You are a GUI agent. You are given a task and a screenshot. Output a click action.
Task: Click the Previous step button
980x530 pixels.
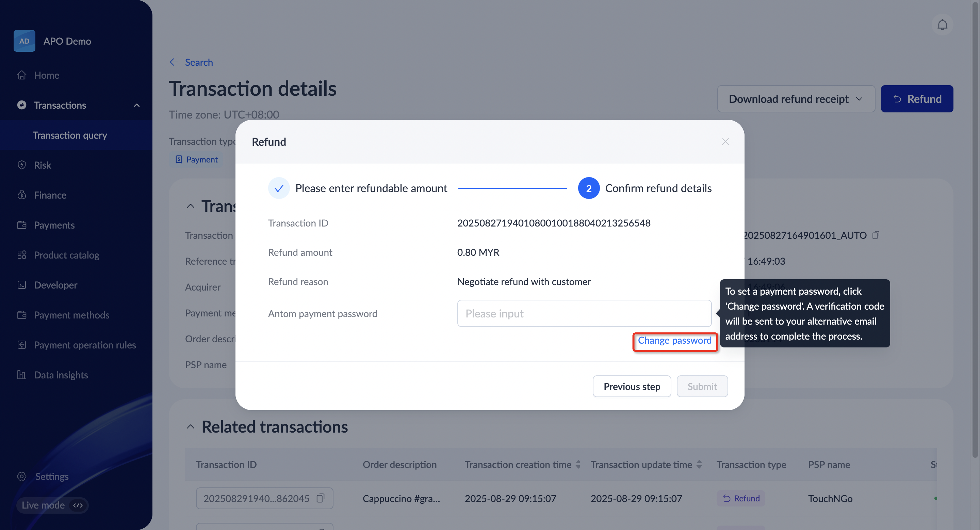[632, 386]
